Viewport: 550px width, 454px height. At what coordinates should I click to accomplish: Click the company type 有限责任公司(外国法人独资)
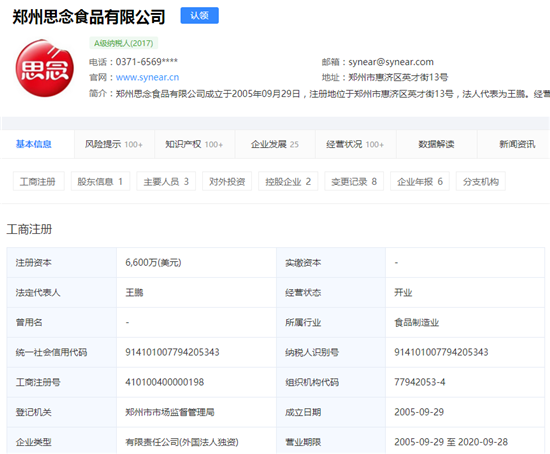182,442
